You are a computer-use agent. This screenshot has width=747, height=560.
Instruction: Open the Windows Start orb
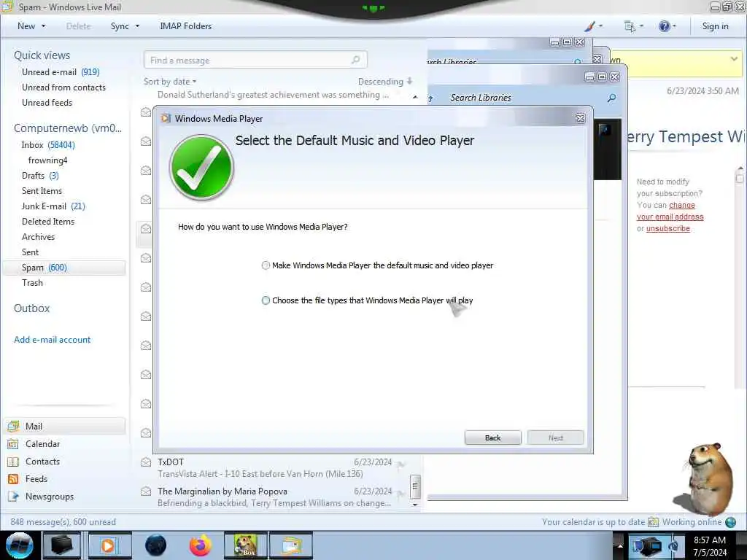click(20, 545)
